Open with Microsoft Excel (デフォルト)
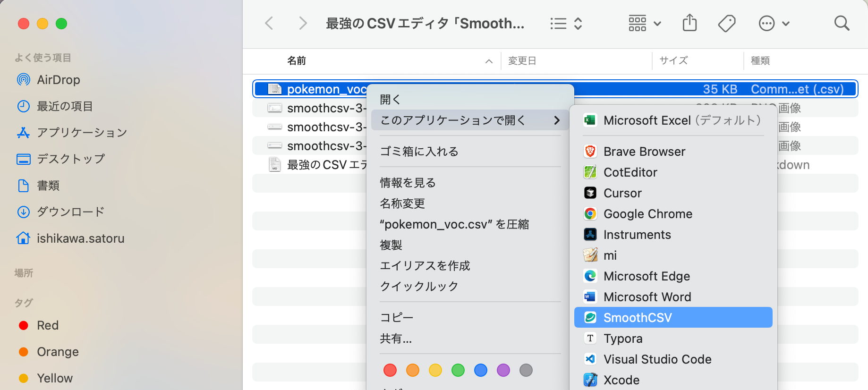 673,120
